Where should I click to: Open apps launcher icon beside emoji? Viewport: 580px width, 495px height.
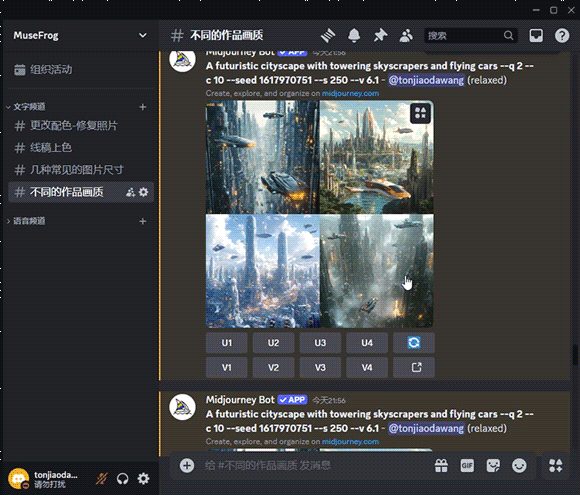[556, 465]
